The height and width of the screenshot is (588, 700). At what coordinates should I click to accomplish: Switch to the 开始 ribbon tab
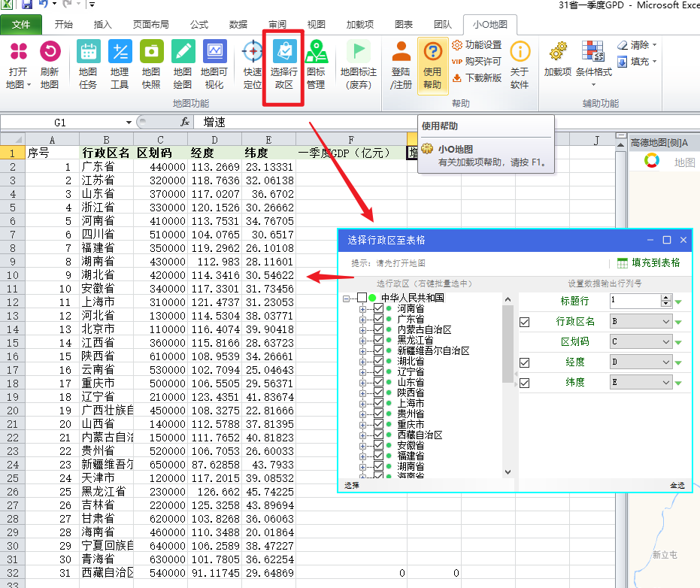[63, 25]
